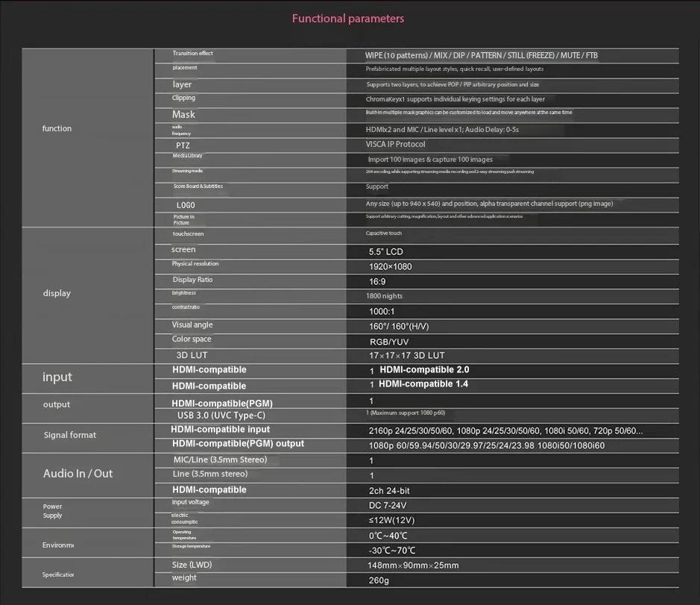The image size is (700, 605).
Task: Select the '1800 nights' brightness value
Action: pyautogui.click(x=384, y=296)
